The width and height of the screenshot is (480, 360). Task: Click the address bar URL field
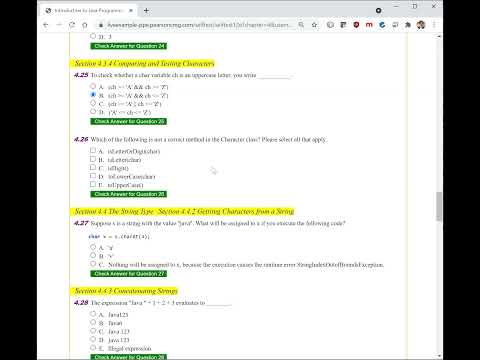[200, 25]
